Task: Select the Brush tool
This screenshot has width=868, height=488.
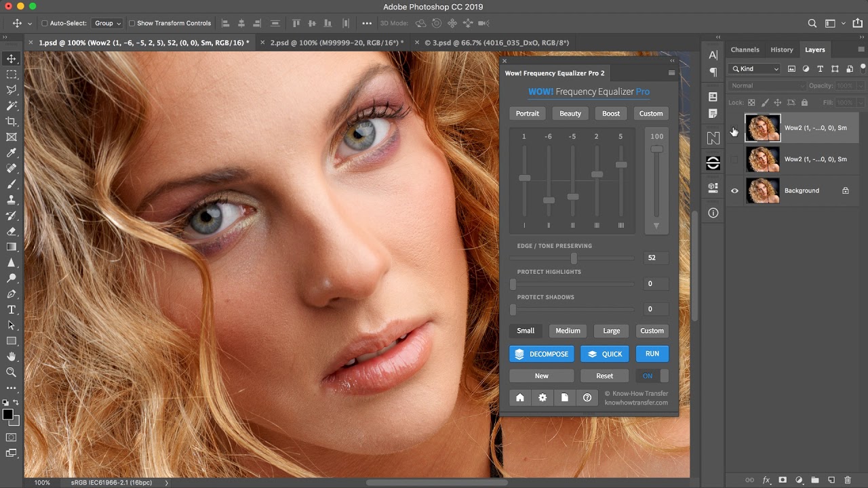Action: 12,184
